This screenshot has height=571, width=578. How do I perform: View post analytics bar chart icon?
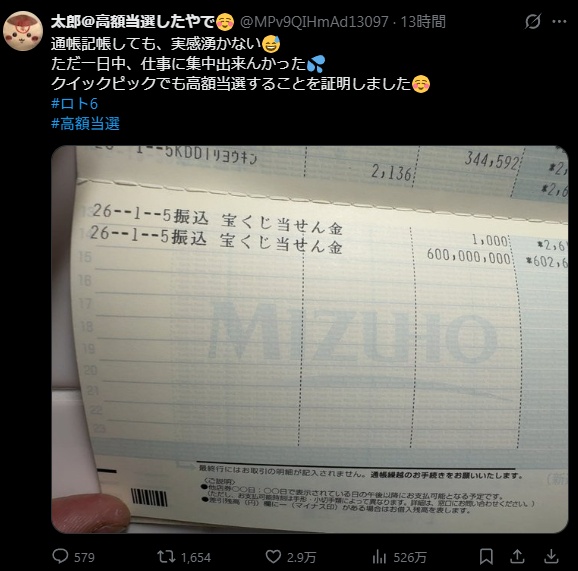tap(379, 556)
